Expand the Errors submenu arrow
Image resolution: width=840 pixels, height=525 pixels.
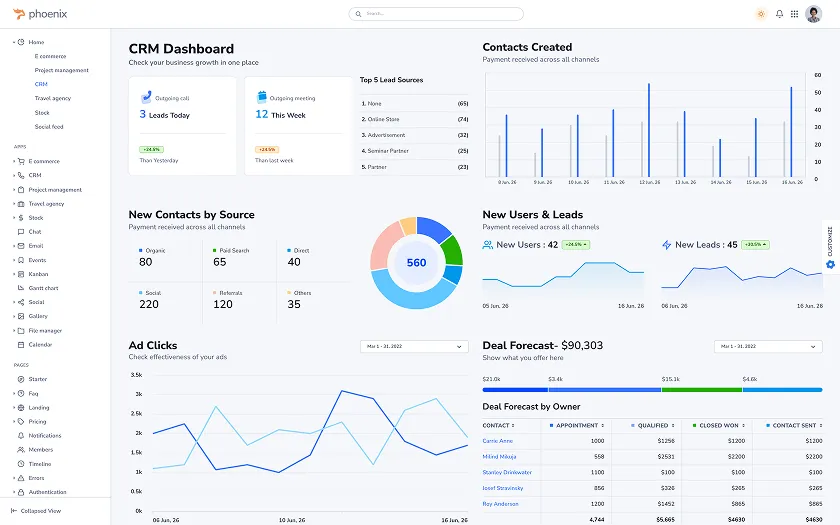click(14, 478)
